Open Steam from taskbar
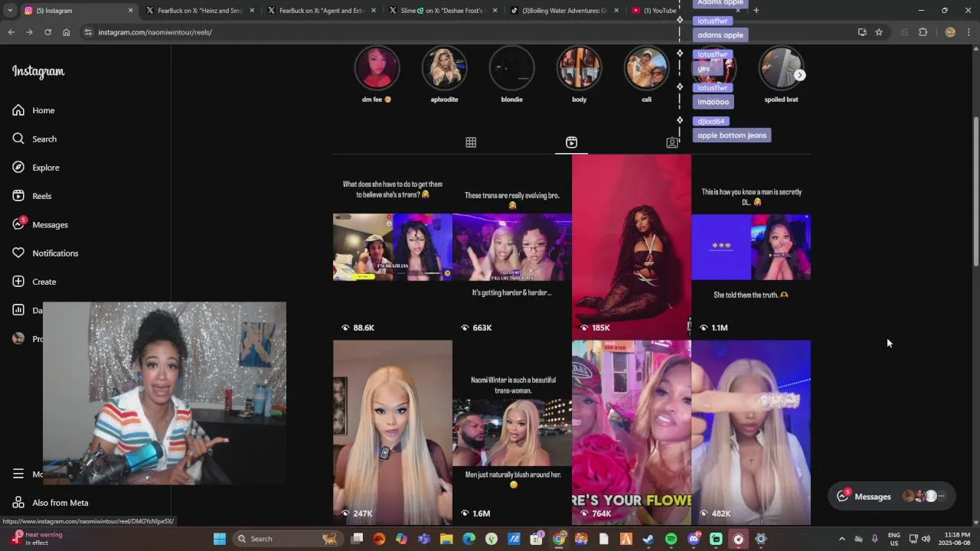Viewport: 980px width, 551px height. (648, 539)
